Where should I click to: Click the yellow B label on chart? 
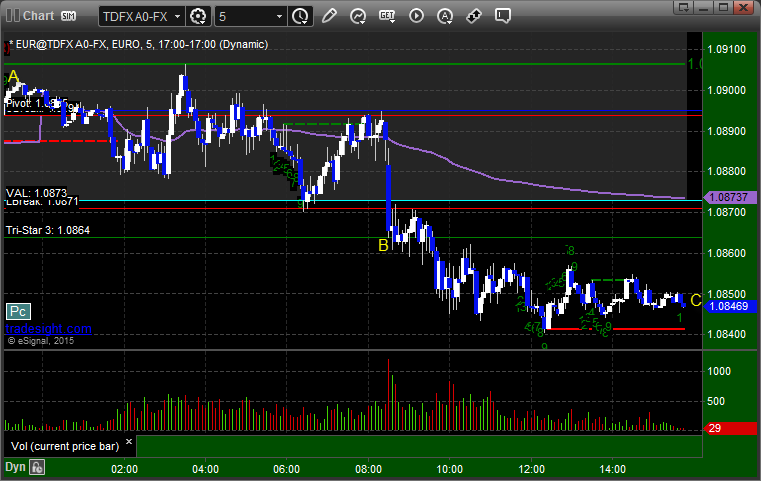383,245
